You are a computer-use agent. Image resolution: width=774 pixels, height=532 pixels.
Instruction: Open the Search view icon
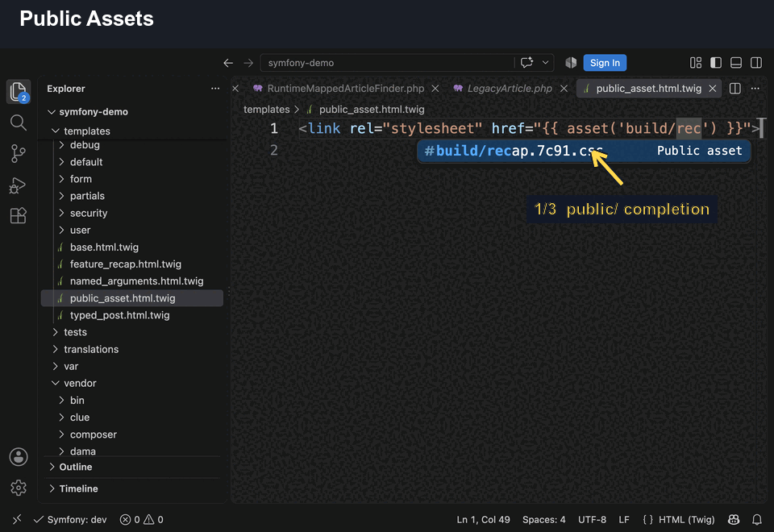[x=19, y=123]
